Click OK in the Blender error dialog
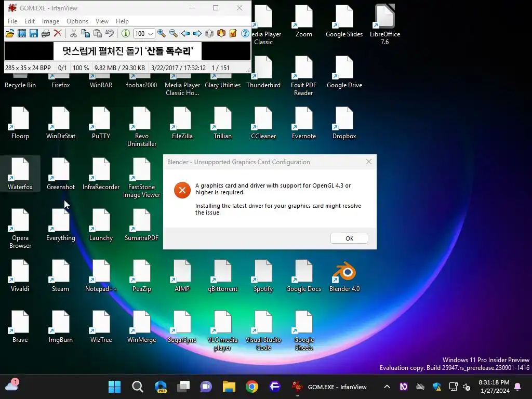The width and height of the screenshot is (532, 399). pyautogui.click(x=349, y=238)
